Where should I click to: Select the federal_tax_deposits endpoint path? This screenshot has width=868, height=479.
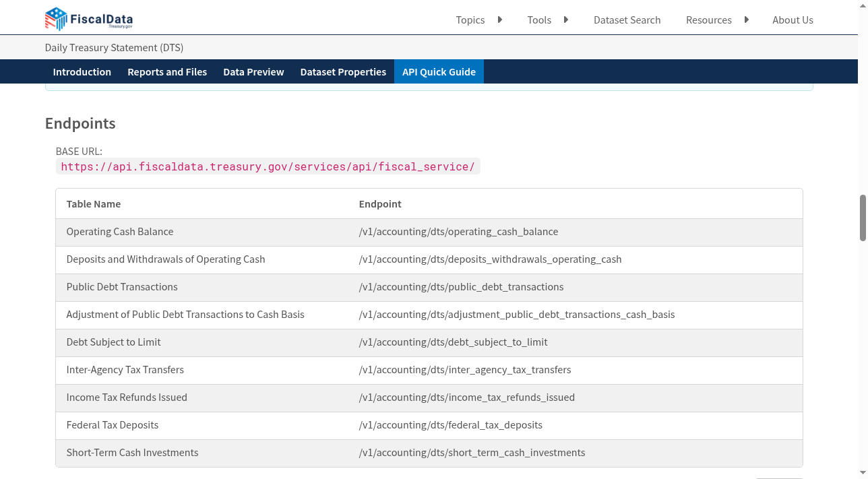(451, 425)
